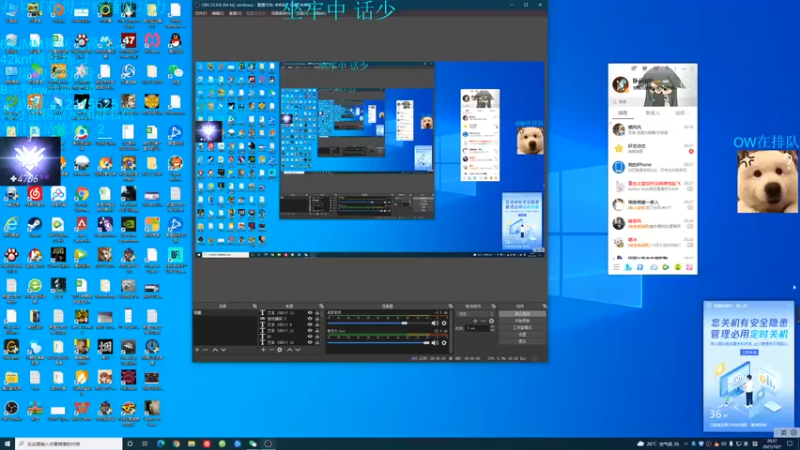The width and height of the screenshot is (800, 450).
Task: Click the 定时关机 ad popup image
Action: [x=748, y=366]
